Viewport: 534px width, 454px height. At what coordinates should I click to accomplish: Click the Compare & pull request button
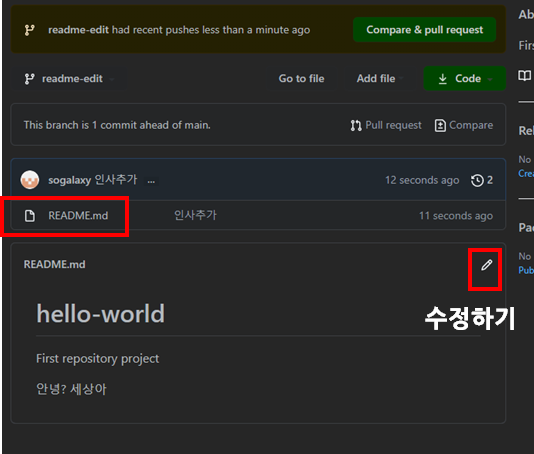click(424, 30)
